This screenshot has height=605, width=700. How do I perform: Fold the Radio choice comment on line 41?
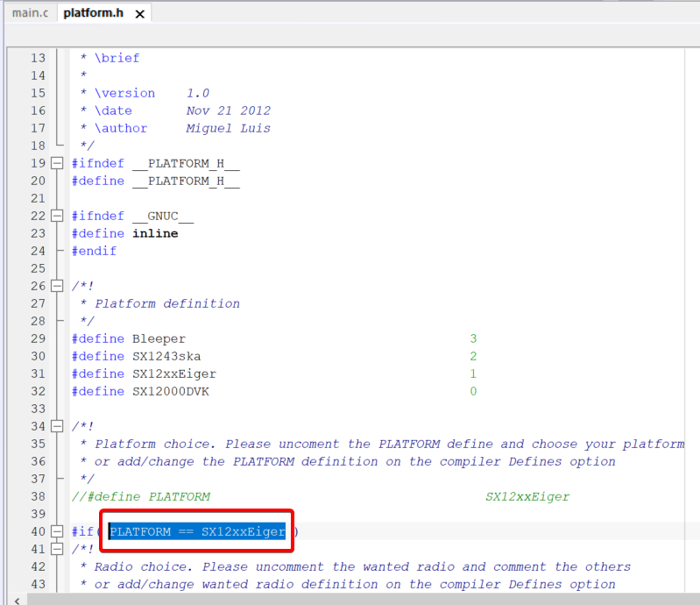(x=58, y=549)
